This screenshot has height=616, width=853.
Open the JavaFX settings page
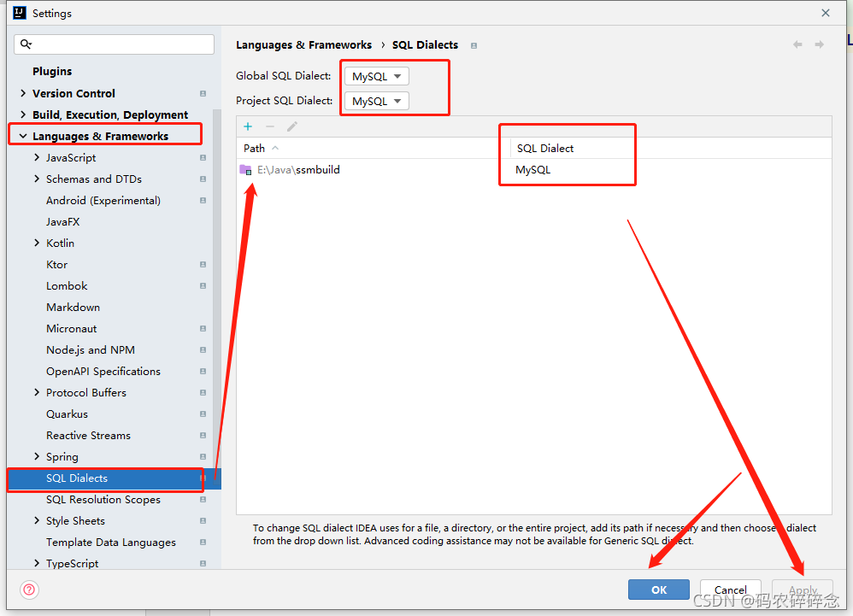(63, 222)
